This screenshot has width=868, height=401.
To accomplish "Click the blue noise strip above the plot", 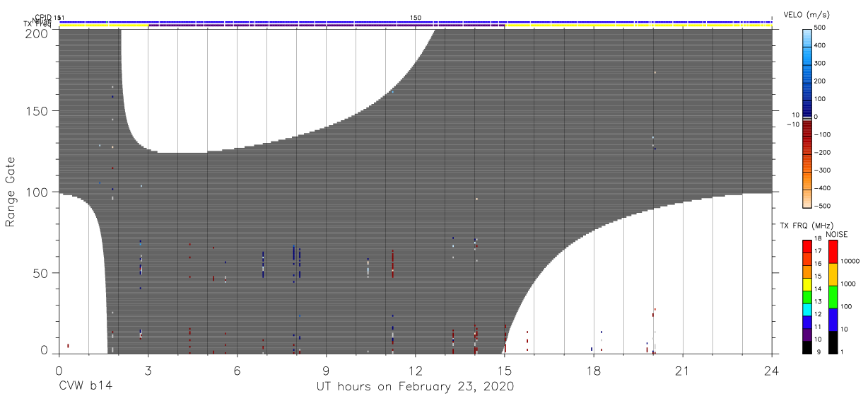I will (416, 22).
